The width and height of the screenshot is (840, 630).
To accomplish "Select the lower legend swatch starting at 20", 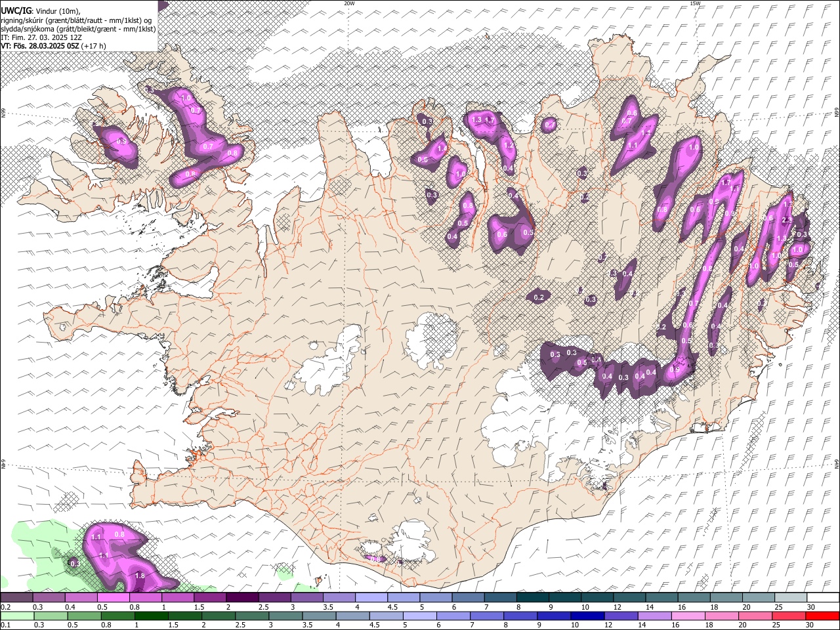I will click(x=755, y=616).
